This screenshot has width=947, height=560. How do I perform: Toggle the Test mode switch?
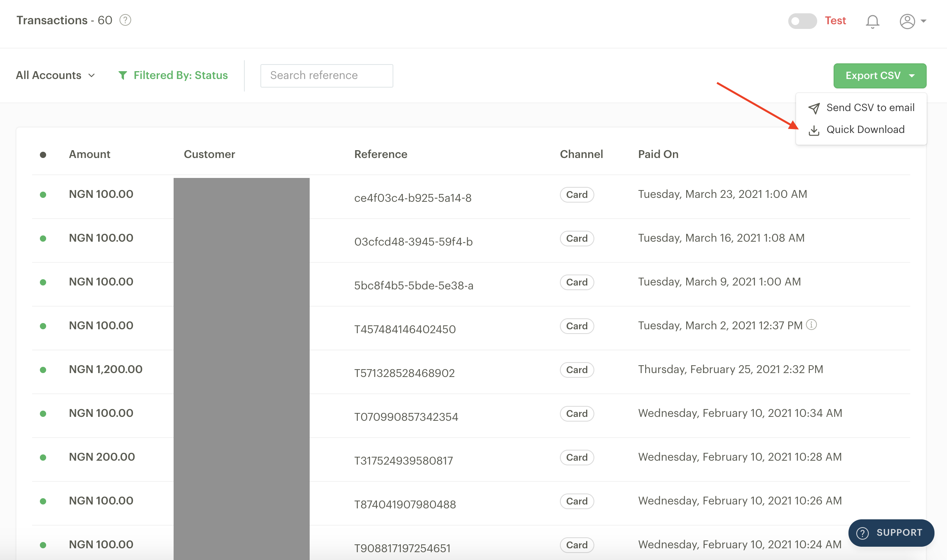(x=802, y=21)
